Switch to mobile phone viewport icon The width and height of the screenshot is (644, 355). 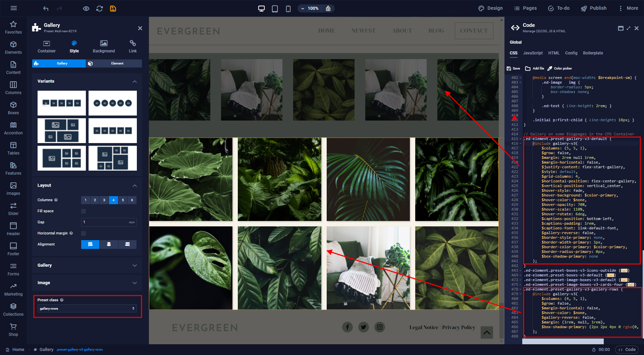coord(288,8)
